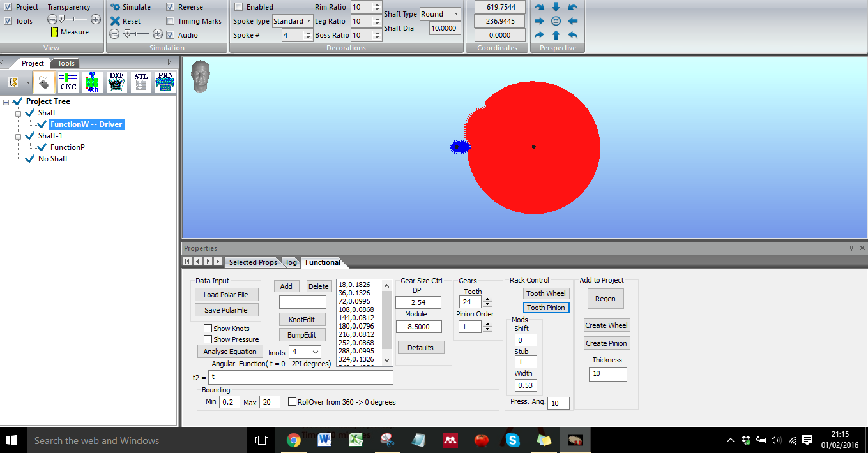Screen dimensions: 868x453
Task: Open the Selected Props tab
Action: pos(253,262)
